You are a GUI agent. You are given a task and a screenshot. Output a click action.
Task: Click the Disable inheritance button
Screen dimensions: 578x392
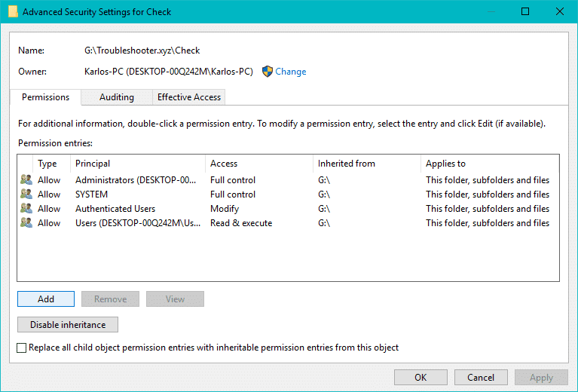click(68, 325)
